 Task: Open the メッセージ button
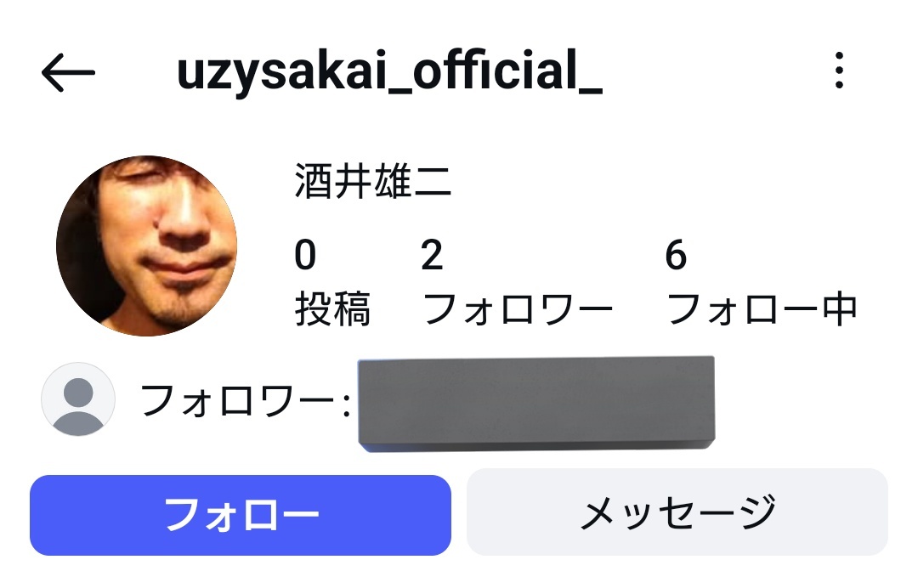point(677,512)
